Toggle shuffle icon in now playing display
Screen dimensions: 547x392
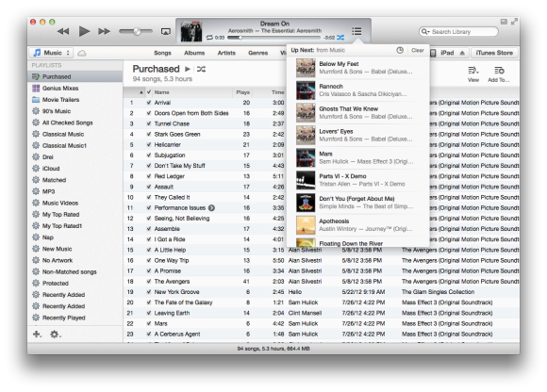(x=340, y=38)
